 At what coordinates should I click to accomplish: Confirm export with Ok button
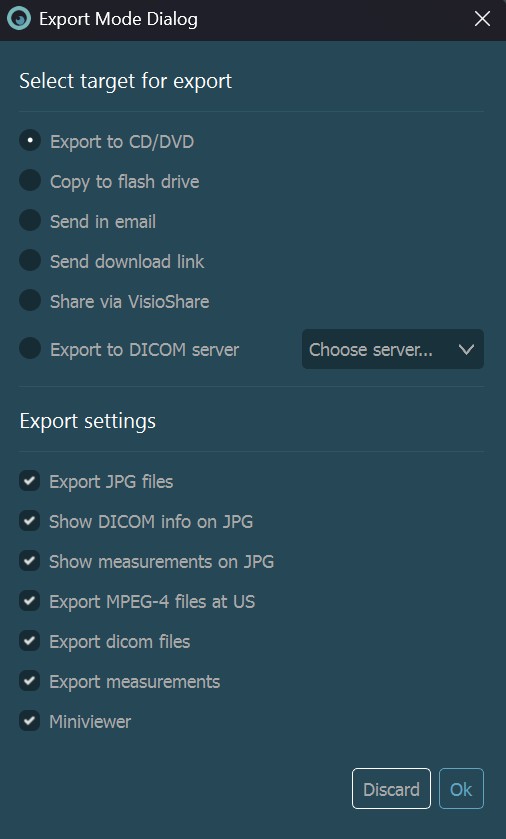pos(461,789)
